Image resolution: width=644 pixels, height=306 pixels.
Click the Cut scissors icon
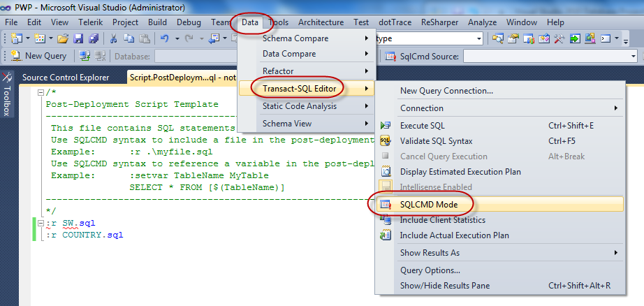click(114, 38)
